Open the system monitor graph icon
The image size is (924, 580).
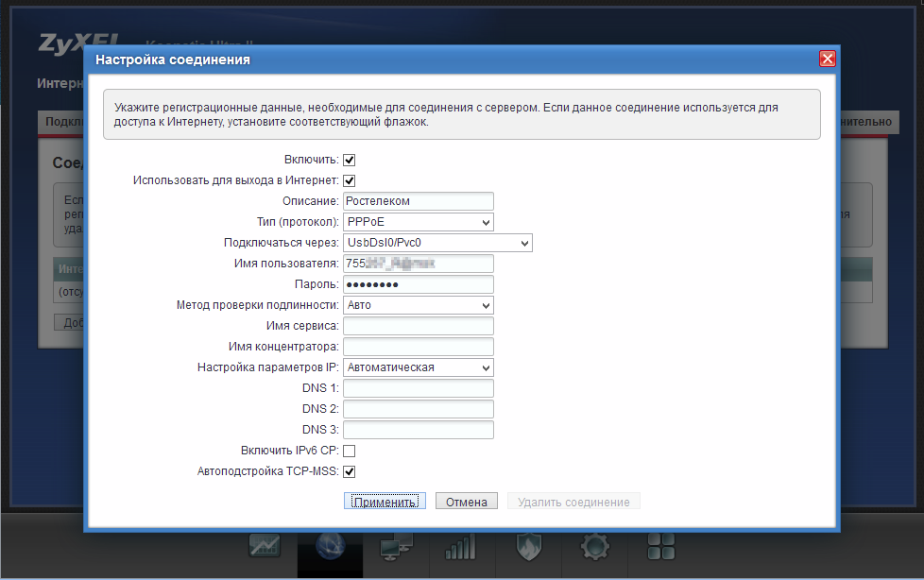265,545
